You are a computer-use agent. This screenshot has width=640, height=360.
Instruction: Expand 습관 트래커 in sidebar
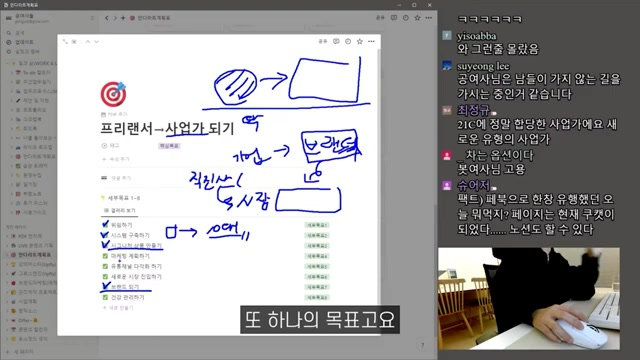(x=12, y=166)
